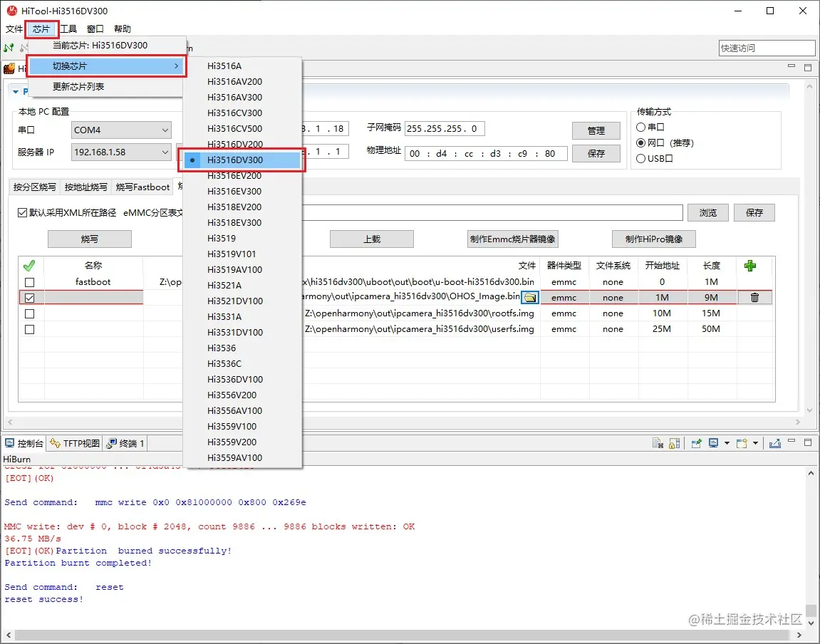Select 网口 (推荐) transfer mode radio

click(x=640, y=142)
